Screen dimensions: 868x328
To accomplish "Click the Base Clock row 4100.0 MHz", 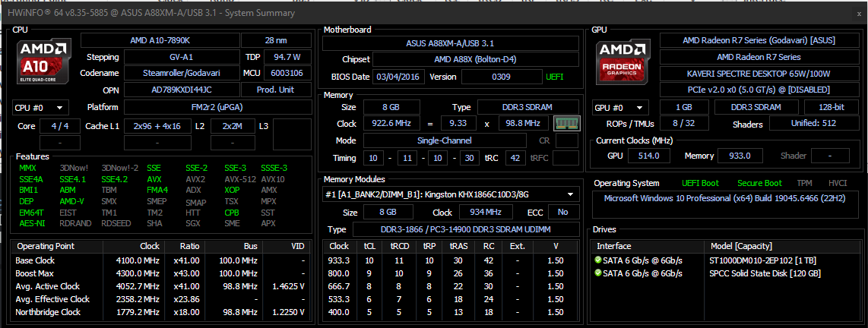I will [160, 260].
